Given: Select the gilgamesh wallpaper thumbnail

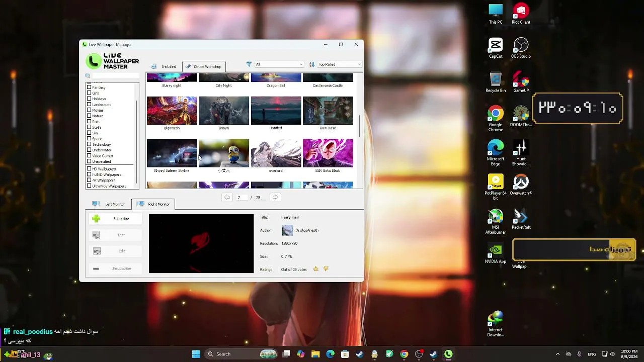Looking at the screenshot, I should [x=172, y=111].
